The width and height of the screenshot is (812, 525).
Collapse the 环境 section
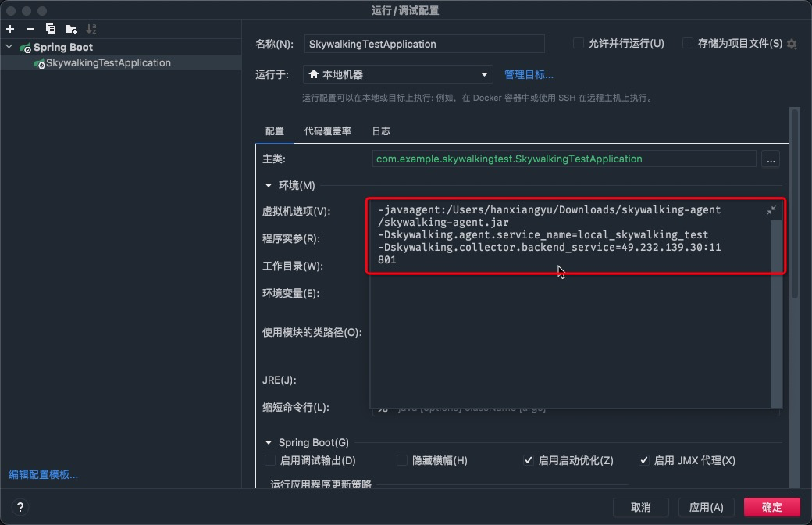[269, 185]
